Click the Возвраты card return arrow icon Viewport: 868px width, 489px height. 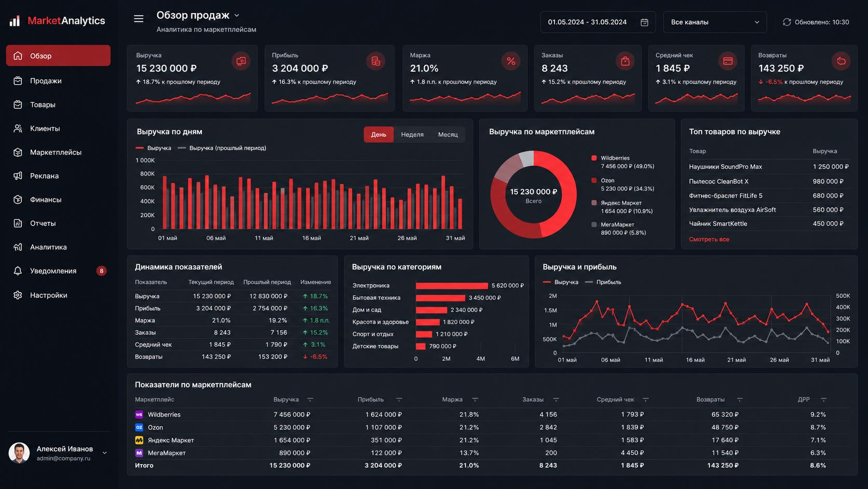841,61
